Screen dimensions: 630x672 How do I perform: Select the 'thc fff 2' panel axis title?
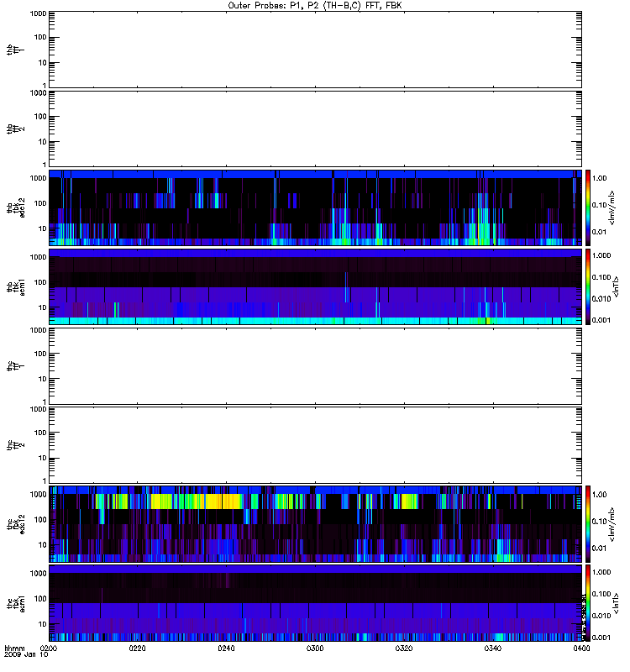(x=15, y=445)
